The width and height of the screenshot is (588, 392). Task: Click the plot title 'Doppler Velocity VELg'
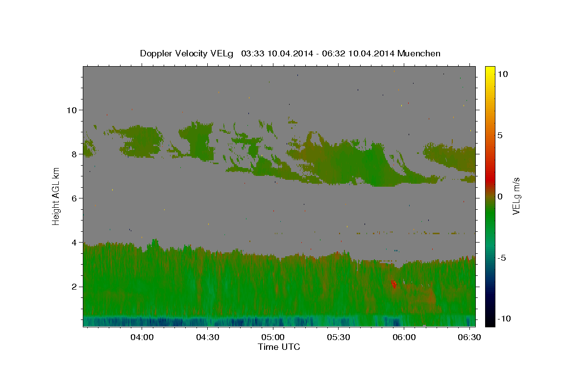[188, 54]
